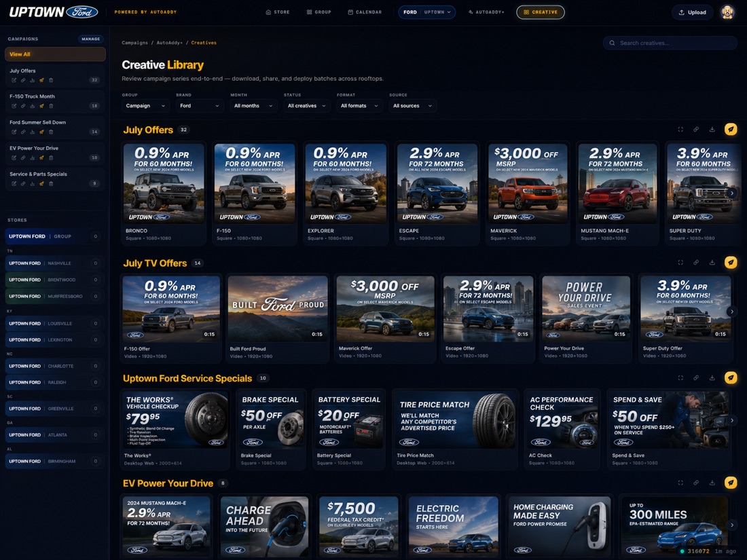
Task: Open the Status dropdown showing All creatives
Action: click(x=307, y=106)
